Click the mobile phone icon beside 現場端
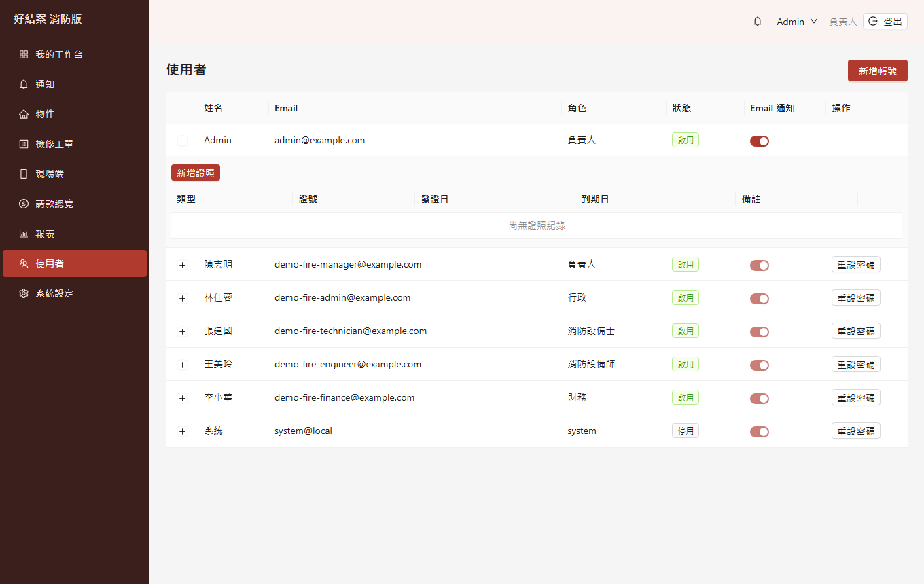The height and width of the screenshot is (584, 924). [24, 174]
